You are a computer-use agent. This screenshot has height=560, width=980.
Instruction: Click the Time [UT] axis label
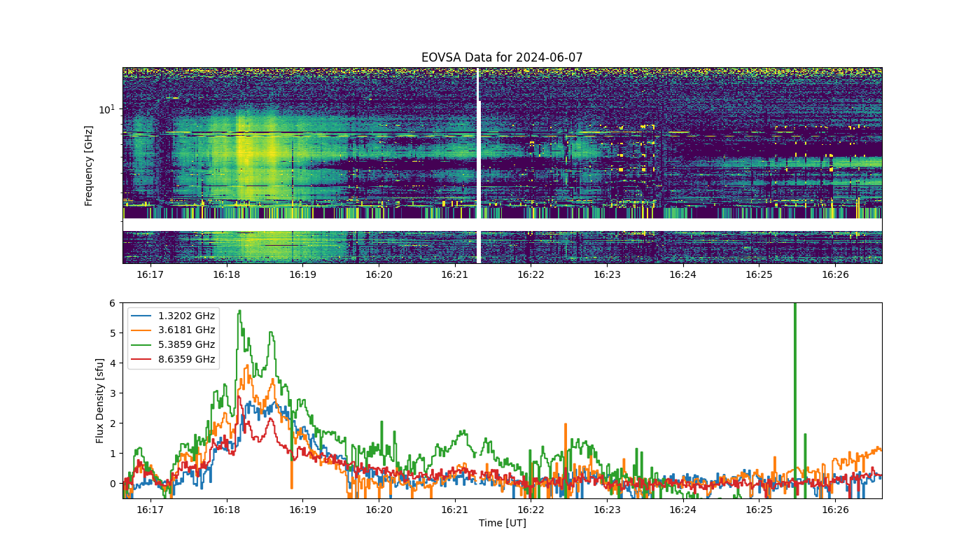pyautogui.click(x=502, y=523)
